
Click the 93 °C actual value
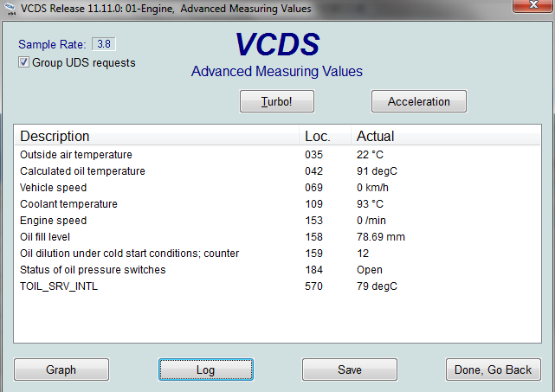point(370,204)
